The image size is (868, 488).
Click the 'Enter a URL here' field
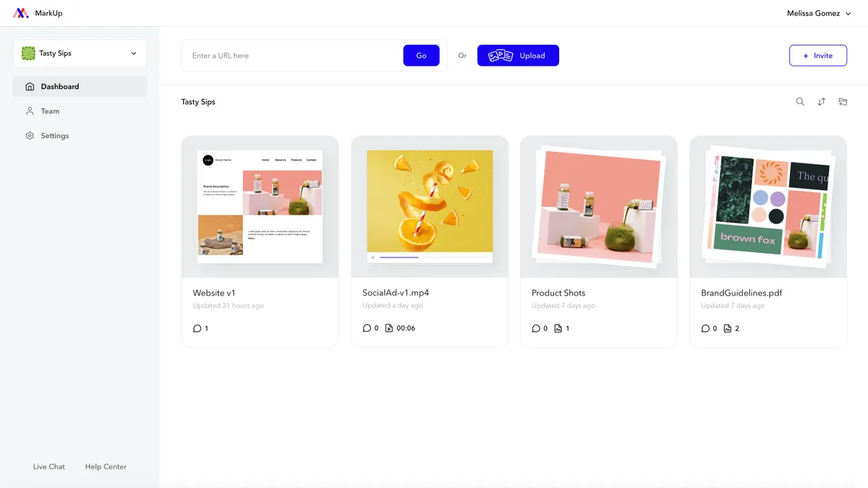292,56
